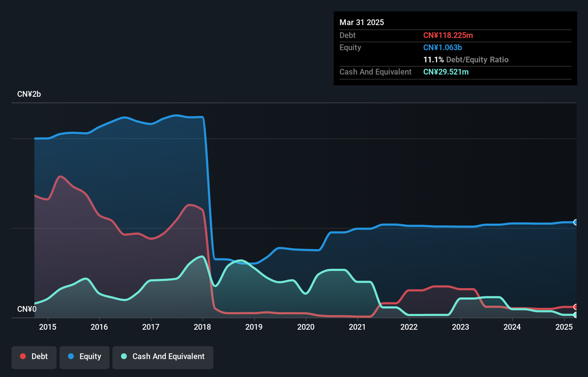588x377 pixels.
Task: Click the blue Equity legend dot
Action: (71, 356)
